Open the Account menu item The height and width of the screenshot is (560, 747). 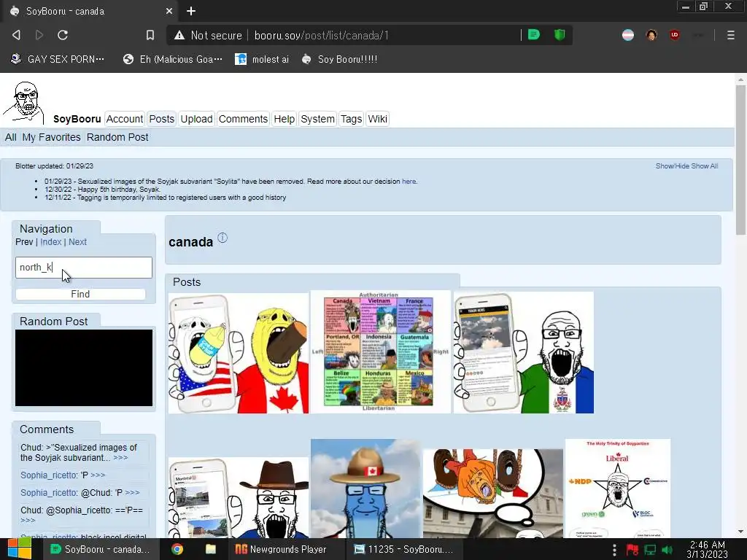[124, 119]
